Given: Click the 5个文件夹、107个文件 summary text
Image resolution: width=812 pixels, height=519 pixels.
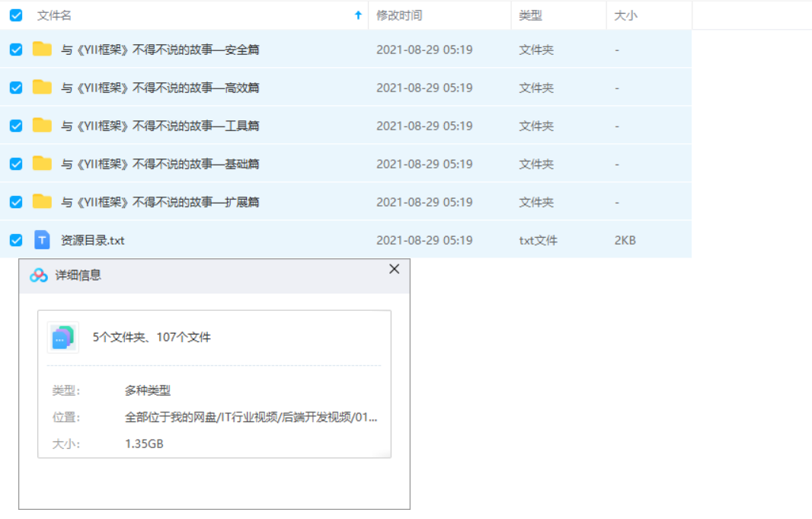Looking at the screenshot, I should pyautogui.click(x=152, y=337).
